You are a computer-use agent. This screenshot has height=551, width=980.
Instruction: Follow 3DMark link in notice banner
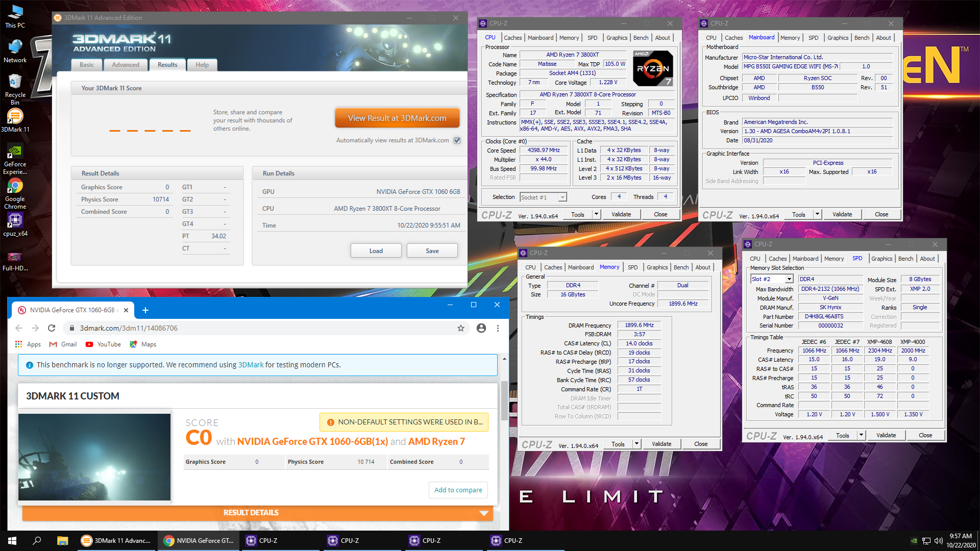(x=251, y=365)
